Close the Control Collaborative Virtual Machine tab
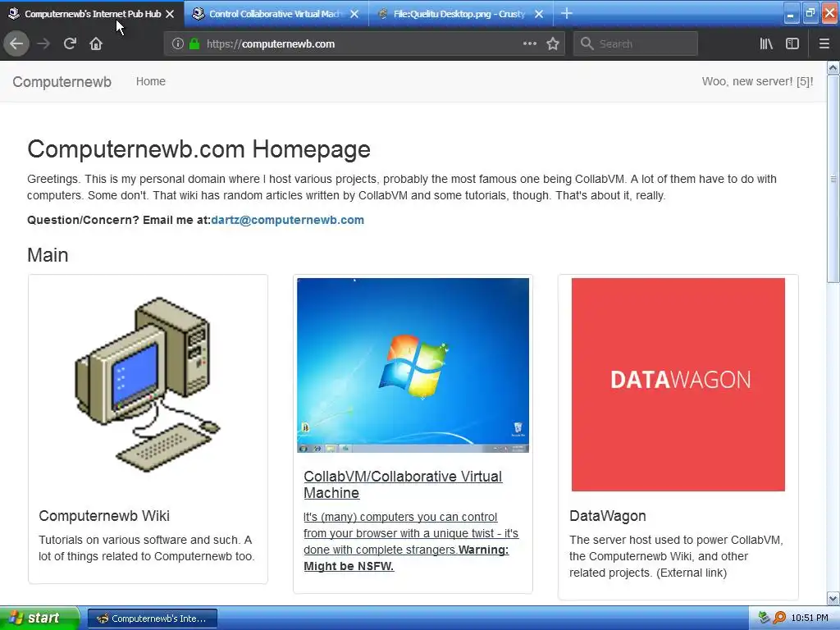 pyautogui.click(x=354, y=14)
